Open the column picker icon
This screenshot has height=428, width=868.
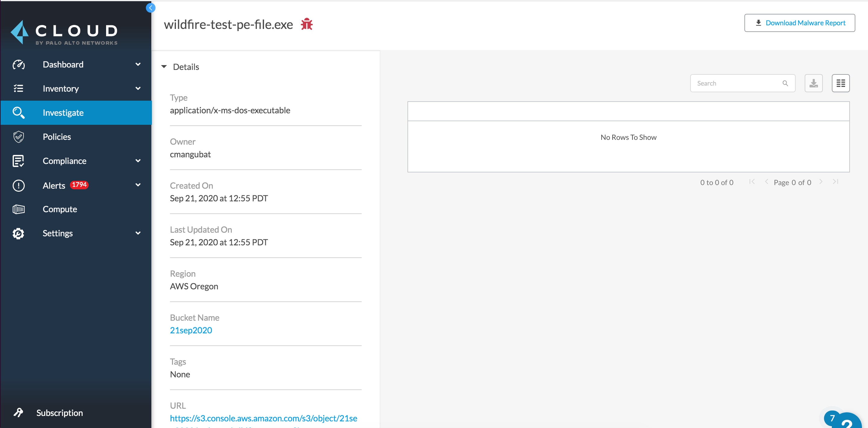[x=840, y=83]
